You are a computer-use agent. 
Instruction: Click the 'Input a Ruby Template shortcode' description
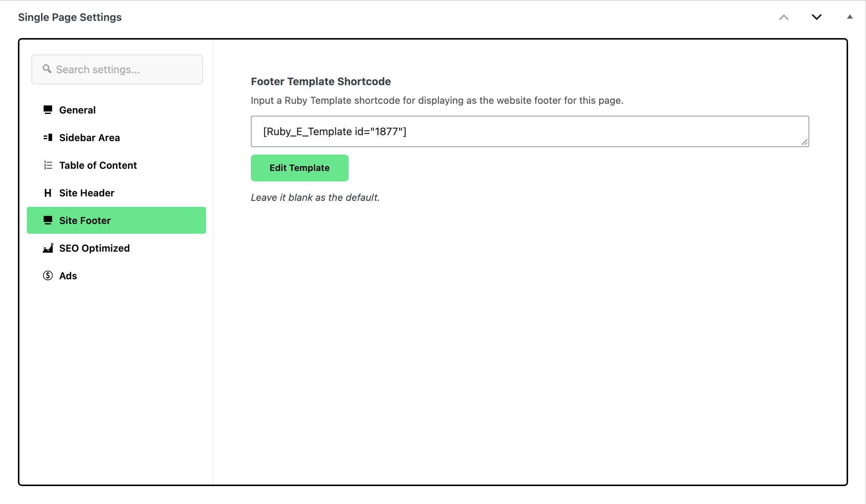[x=437, y=100]
